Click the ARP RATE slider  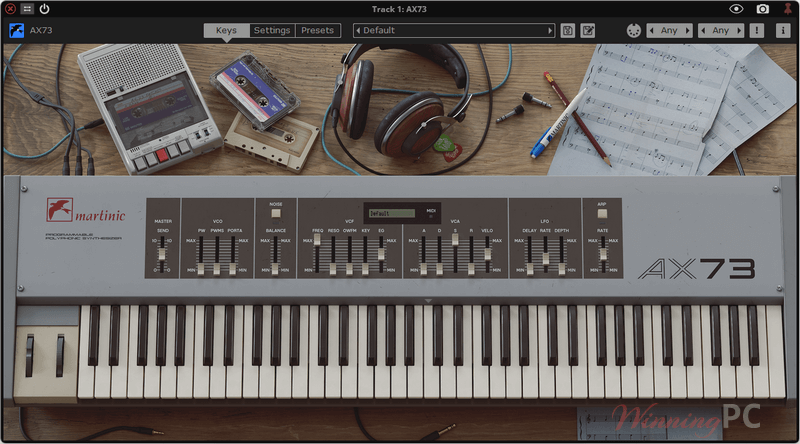point(603,254)
